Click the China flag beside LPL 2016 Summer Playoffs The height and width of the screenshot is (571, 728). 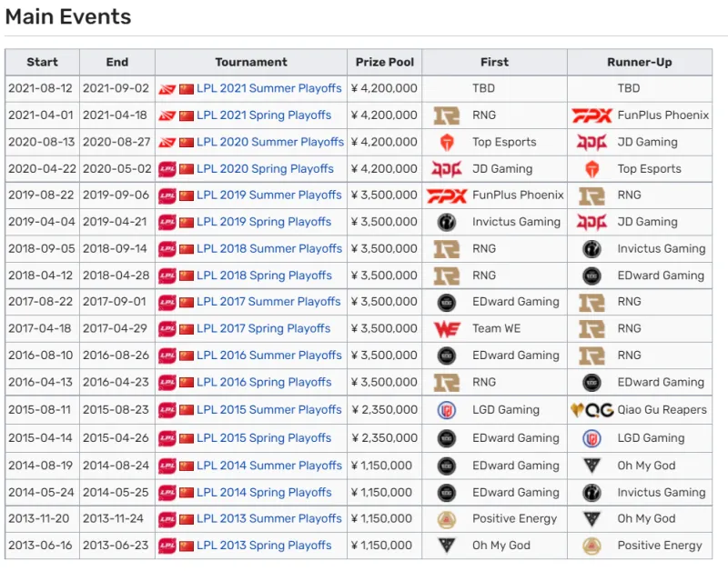[187, 356]
